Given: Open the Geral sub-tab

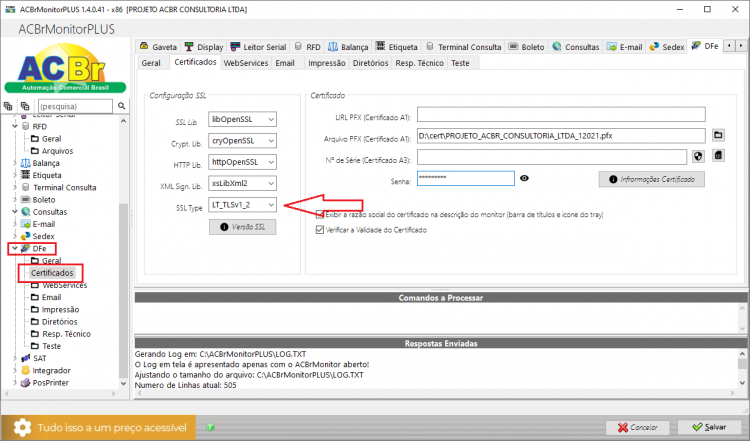Looking at the screenshot, I should (x=151, y=63).
